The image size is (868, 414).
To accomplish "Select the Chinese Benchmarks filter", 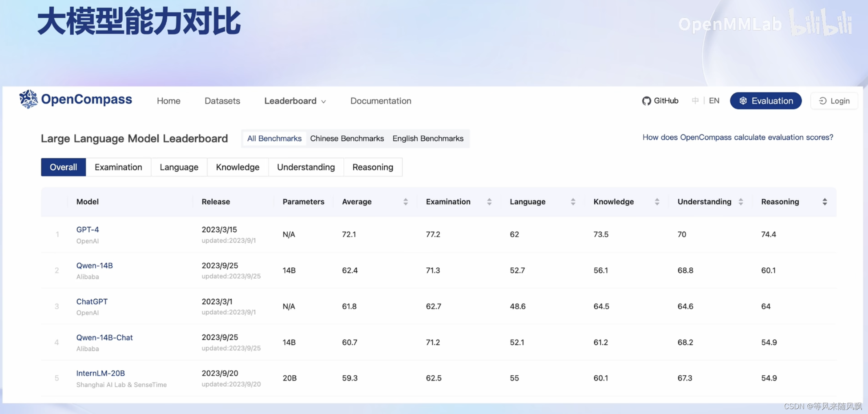I will [x=347, y=139].
